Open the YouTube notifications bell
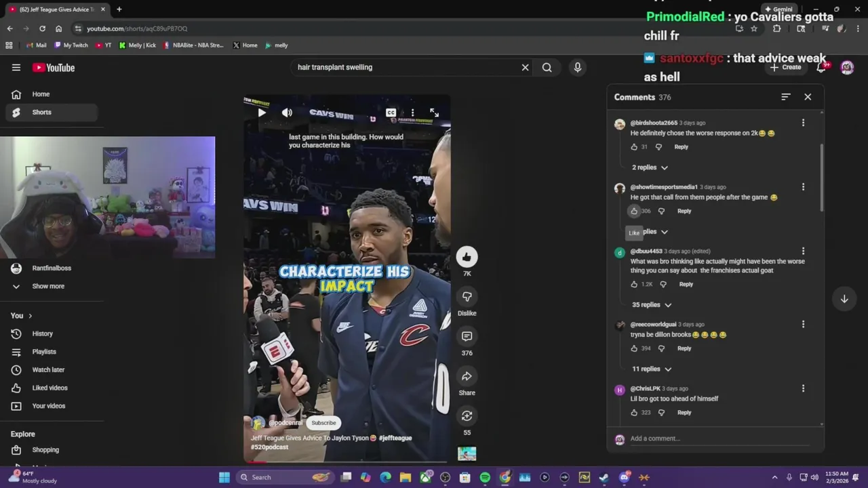 coord(821,67)
